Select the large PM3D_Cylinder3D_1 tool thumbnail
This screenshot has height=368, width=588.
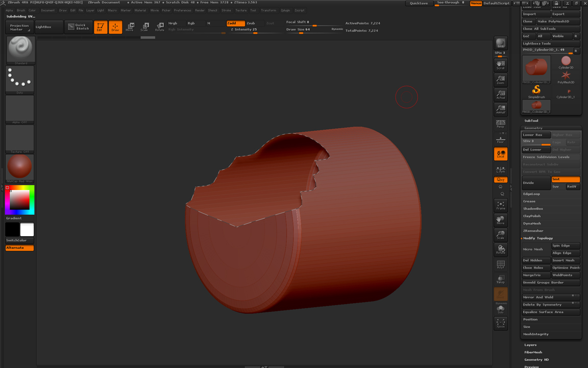tap(536, 70)
